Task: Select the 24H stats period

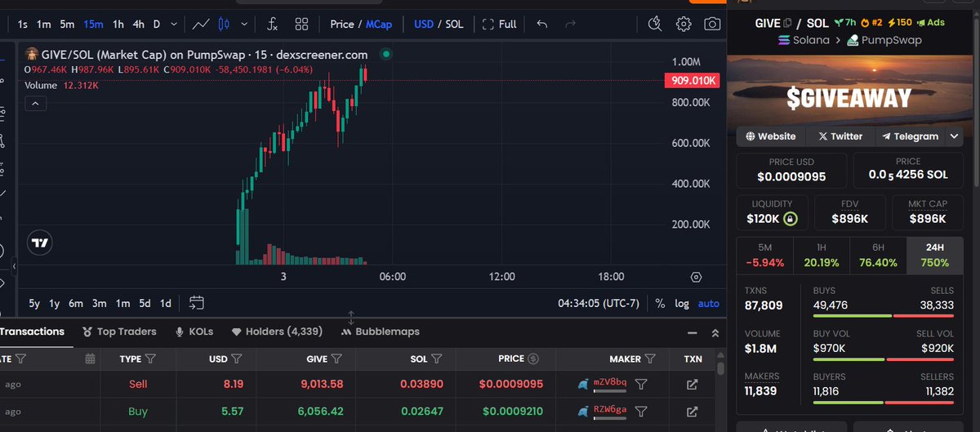Action: [936, 254]
